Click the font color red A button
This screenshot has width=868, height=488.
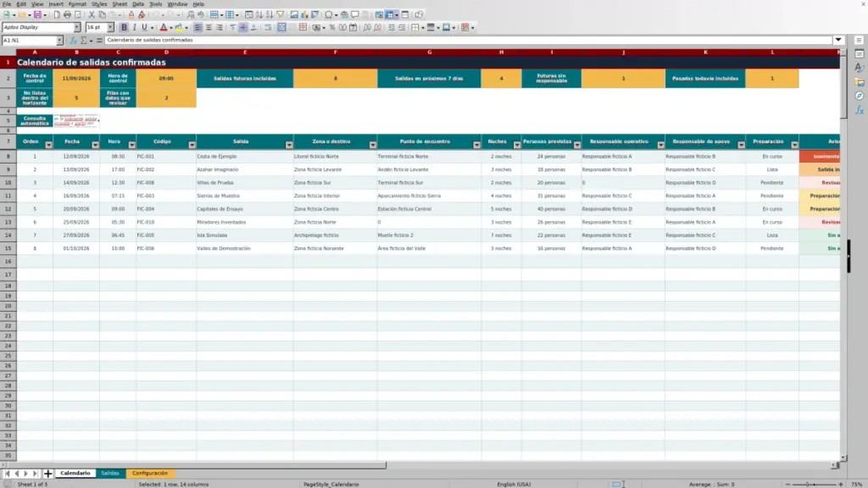164,28
